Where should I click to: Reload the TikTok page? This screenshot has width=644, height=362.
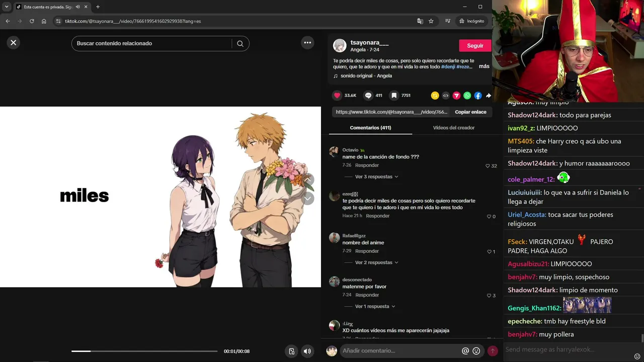tap(32, 21)
